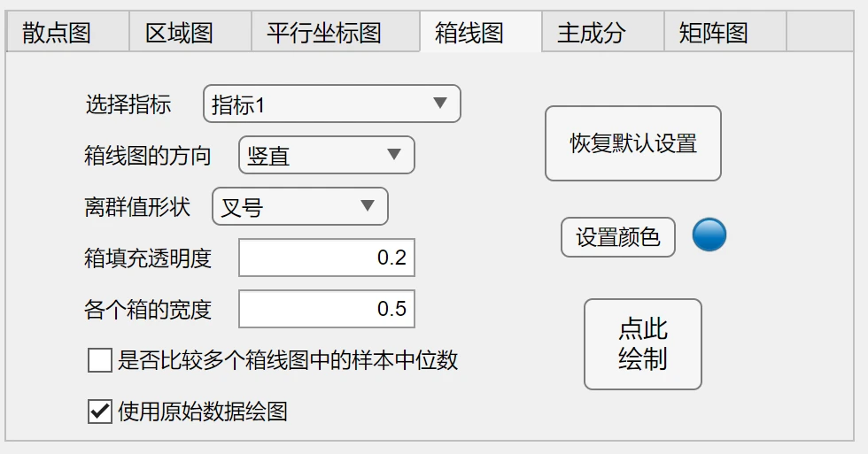Click the 箱填充透明度 input field

326,258
